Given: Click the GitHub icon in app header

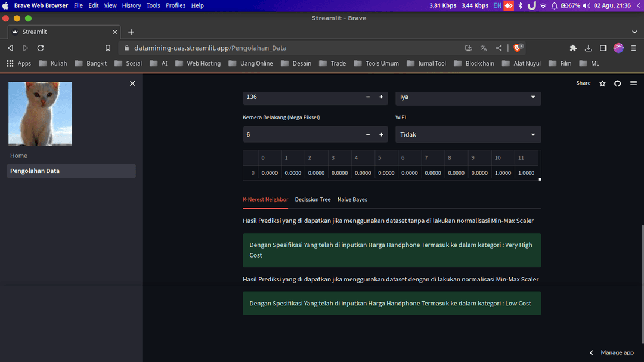Looking at the screenshot, I should 618,83.
